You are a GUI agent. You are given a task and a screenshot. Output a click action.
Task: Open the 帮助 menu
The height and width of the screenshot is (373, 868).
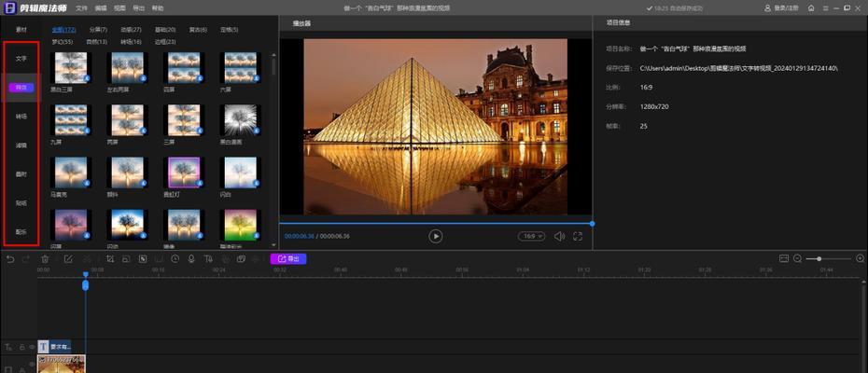(157, 8)
